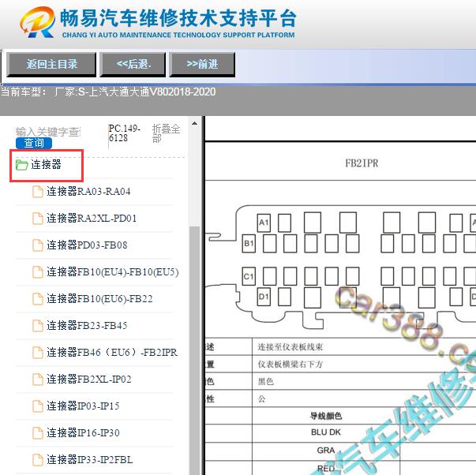The width and height of the screenshot is (476, 475).
Task: Click the 仪表板横梁右下方 location cell
Action: [290, 365]
